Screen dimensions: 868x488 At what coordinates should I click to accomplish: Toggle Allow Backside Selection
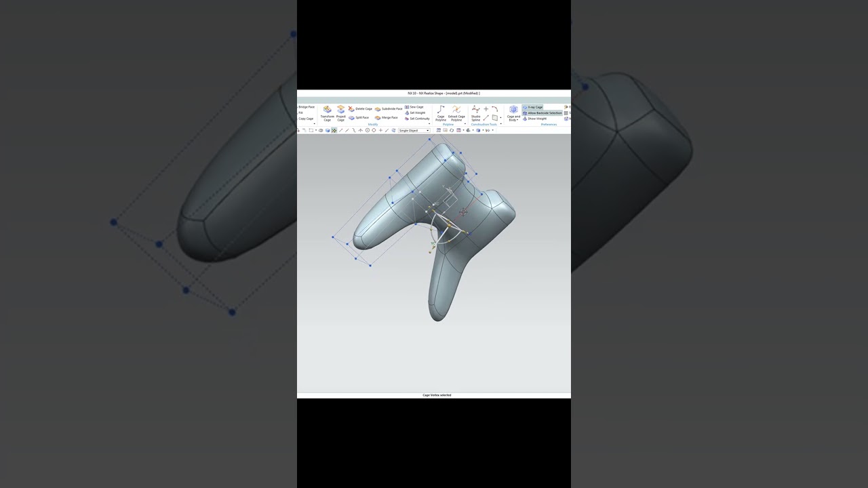point(542,113)
